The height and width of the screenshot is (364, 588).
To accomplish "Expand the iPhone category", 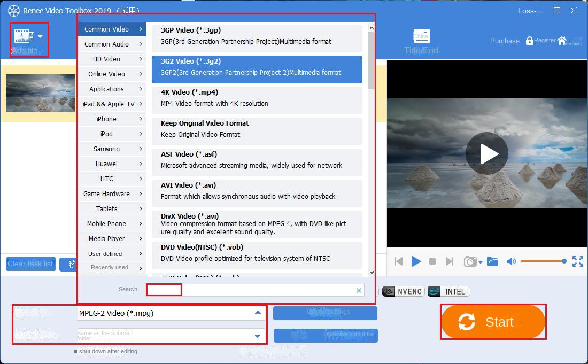I will [112, 119].
